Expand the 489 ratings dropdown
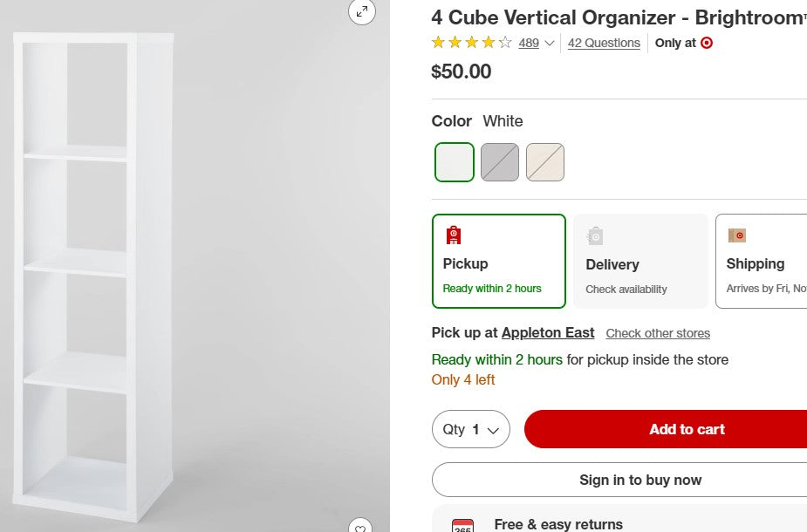 [x=534, y=44]
